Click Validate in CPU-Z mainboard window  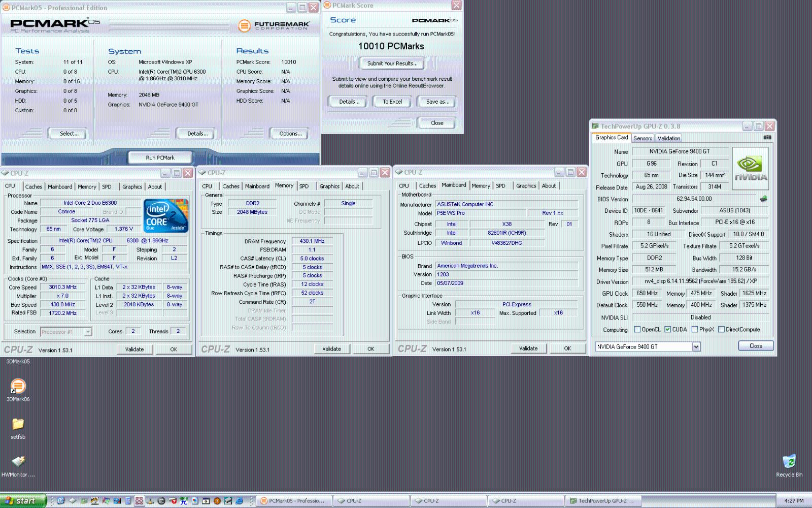(528, 348)
